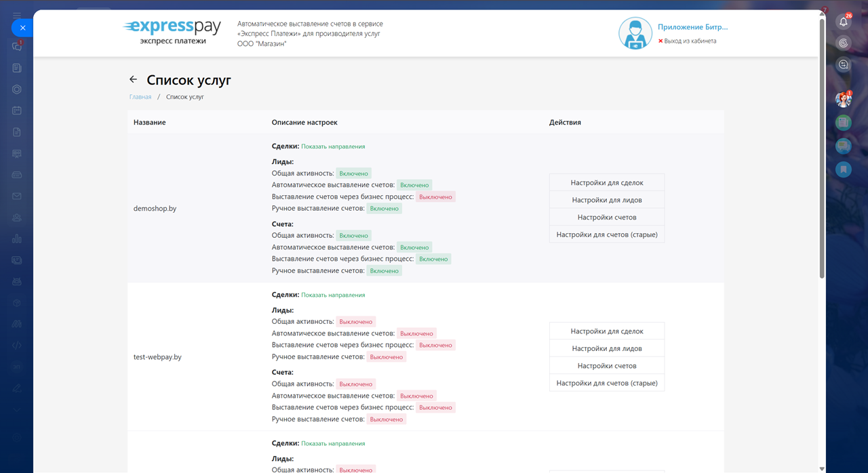Click the red X next to Выход из кабинета

[660, 41]
